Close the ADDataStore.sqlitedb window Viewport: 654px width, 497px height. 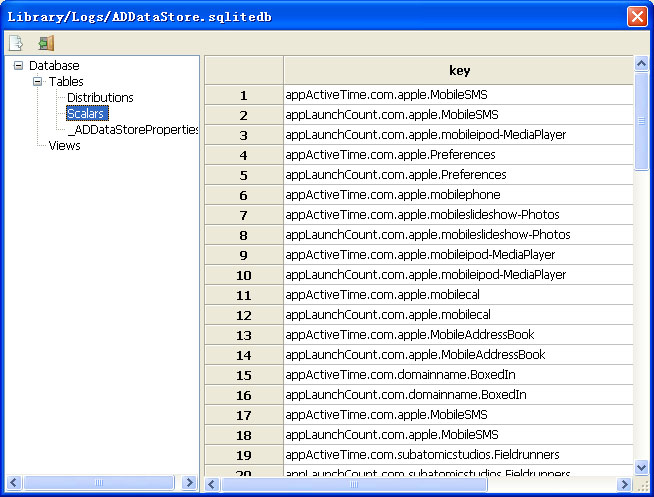(637, 17)
